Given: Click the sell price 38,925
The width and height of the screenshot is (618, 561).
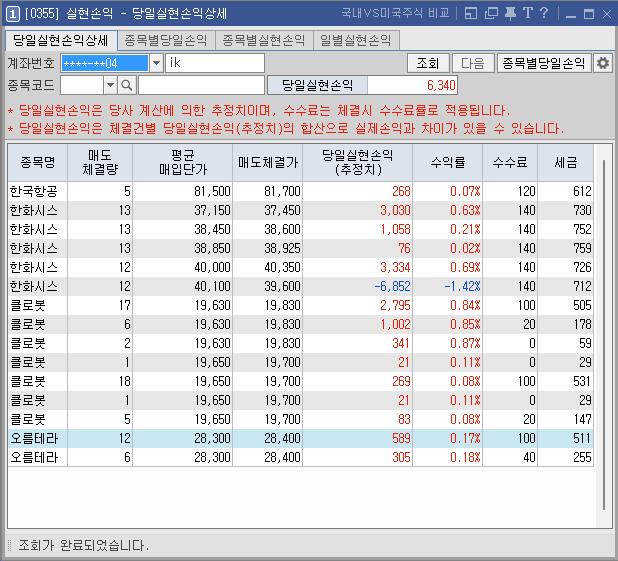Looking at the screenshot, I should click(x=282, y=248).
